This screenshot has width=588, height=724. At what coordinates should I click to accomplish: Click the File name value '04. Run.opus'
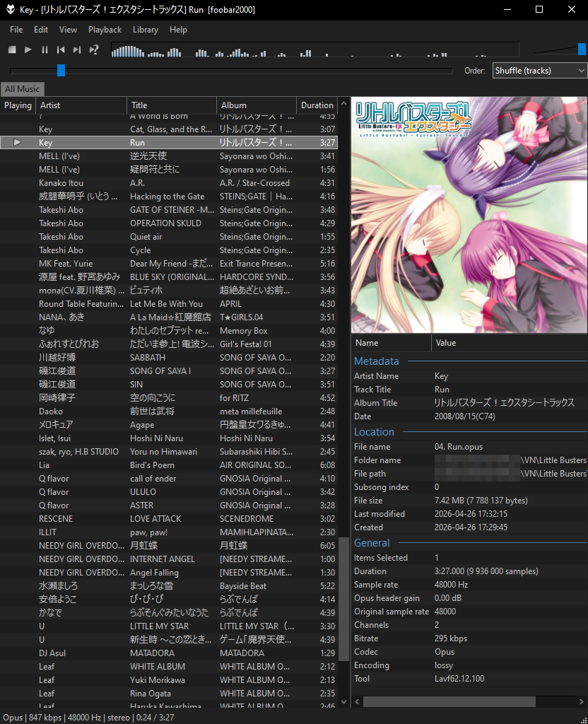(458, 447)
